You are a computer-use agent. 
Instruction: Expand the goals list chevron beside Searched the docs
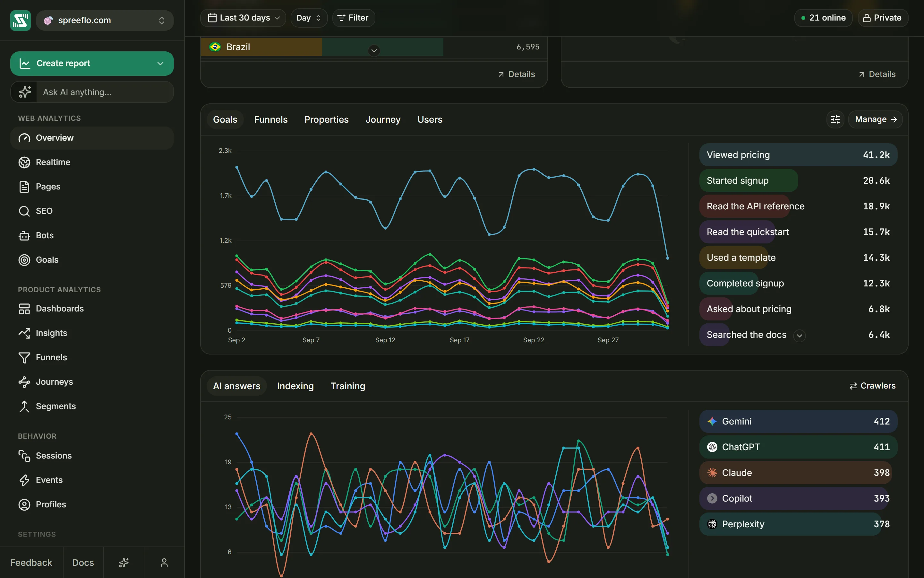point(800,336)
